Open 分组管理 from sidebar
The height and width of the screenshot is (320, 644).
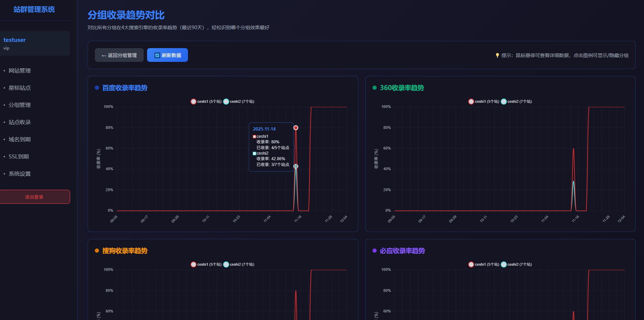[x=20, y=105]
